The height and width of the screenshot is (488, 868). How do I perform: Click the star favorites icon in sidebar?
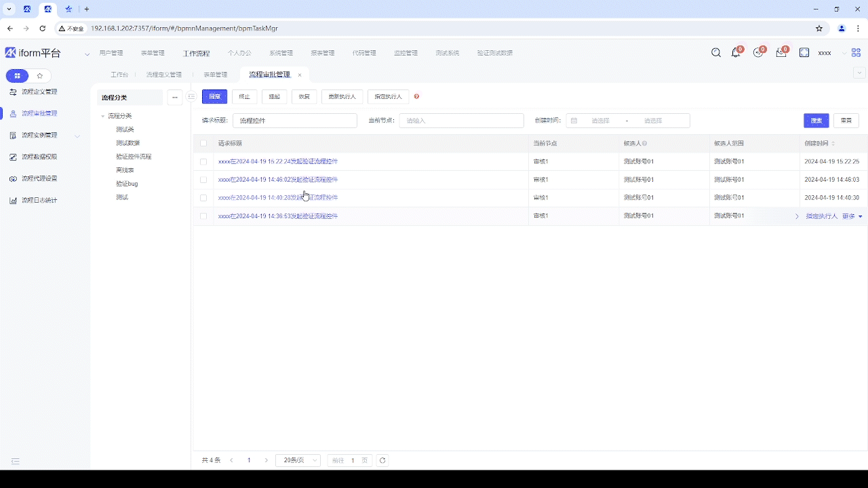(x=40, y=76)
